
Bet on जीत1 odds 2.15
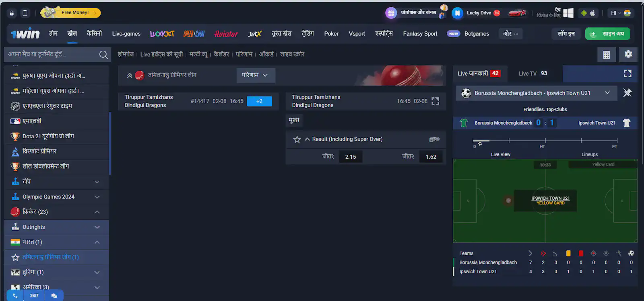tap(351, 157)
